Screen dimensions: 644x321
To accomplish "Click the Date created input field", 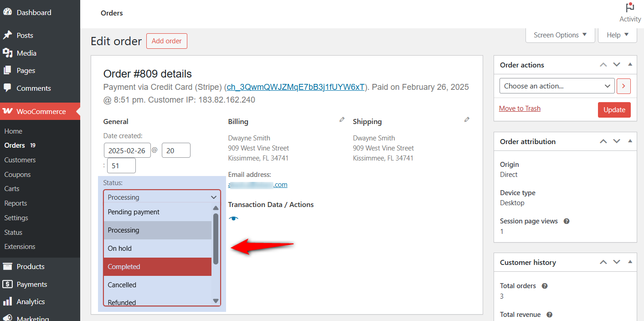I will coord(127,150).
